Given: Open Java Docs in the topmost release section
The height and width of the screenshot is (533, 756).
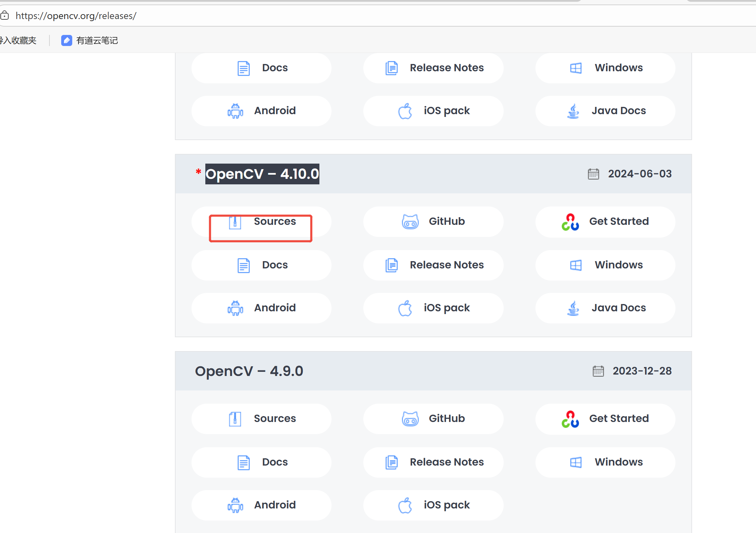Looking at the screenshot, I should click(605, 111).
